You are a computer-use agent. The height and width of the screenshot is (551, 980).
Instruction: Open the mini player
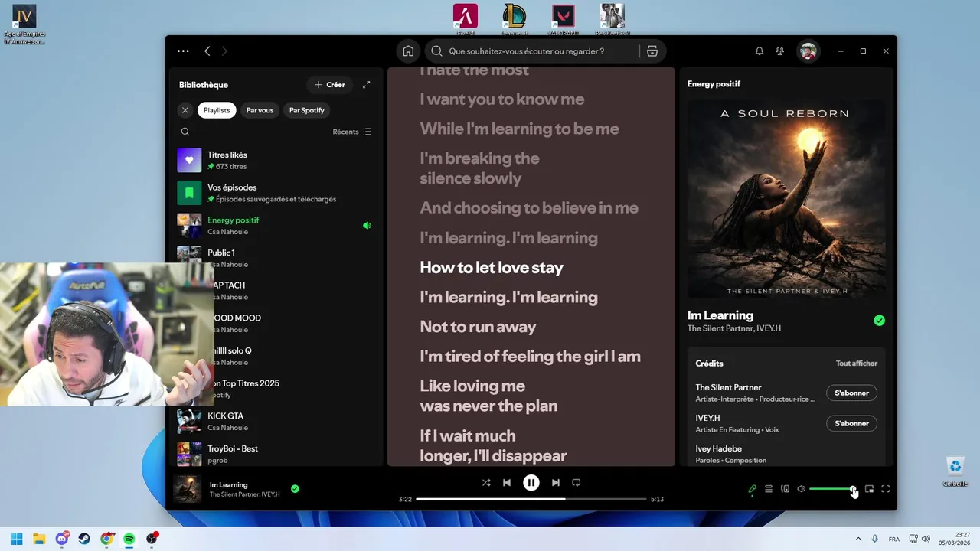pos(869,489)
